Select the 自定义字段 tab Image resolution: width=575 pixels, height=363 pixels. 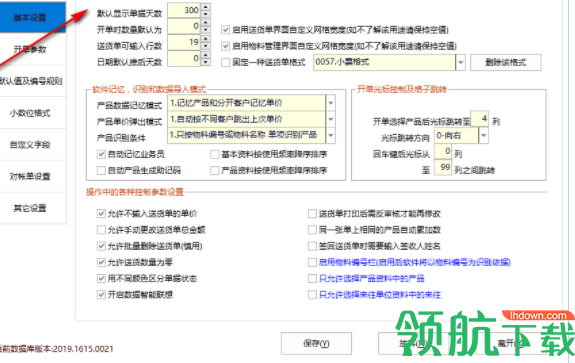click(x=32, y=144)
